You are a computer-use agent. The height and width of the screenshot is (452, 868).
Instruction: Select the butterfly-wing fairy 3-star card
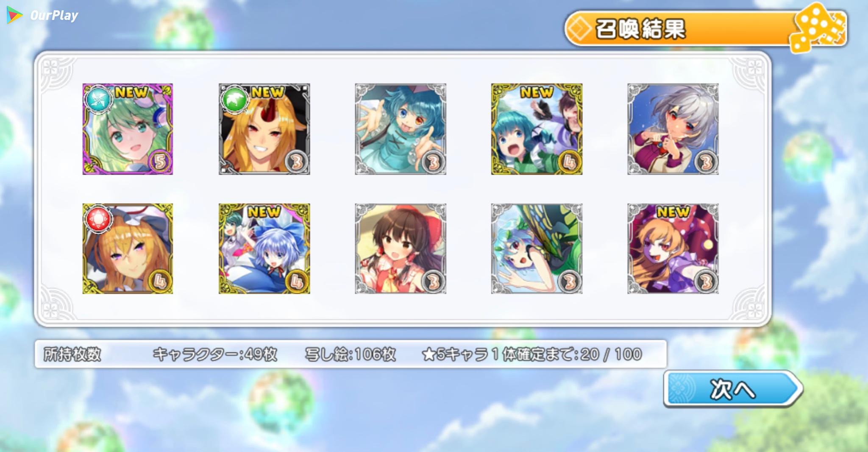(x=537, y=248)
